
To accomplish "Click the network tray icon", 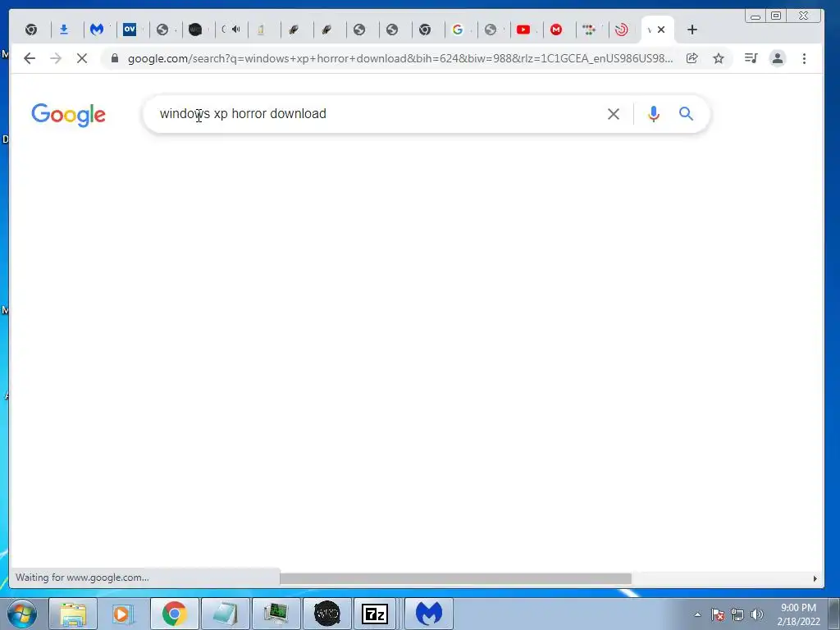I will click(x=737, y=614).
